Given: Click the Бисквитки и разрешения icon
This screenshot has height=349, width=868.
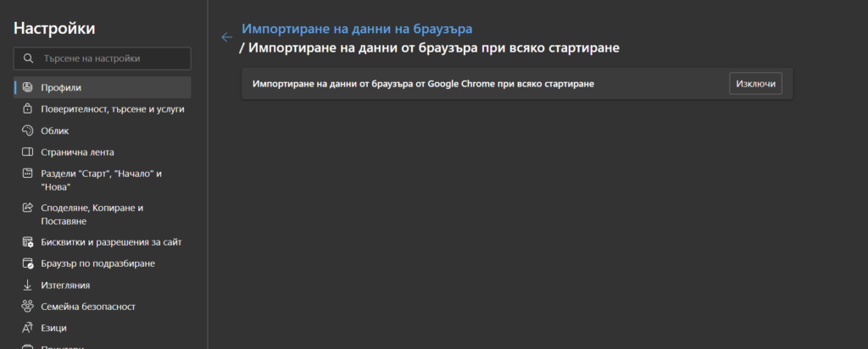Looking at the screenshot, I should tap(28, 242).
